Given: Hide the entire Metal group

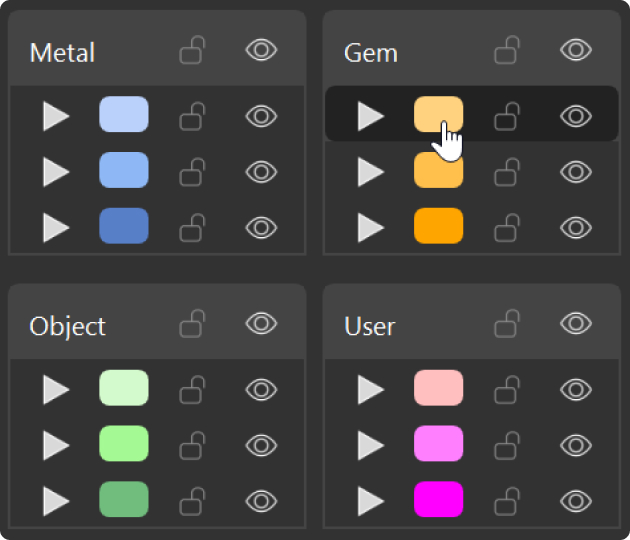Looking at the screenshot, I should 261,50.
